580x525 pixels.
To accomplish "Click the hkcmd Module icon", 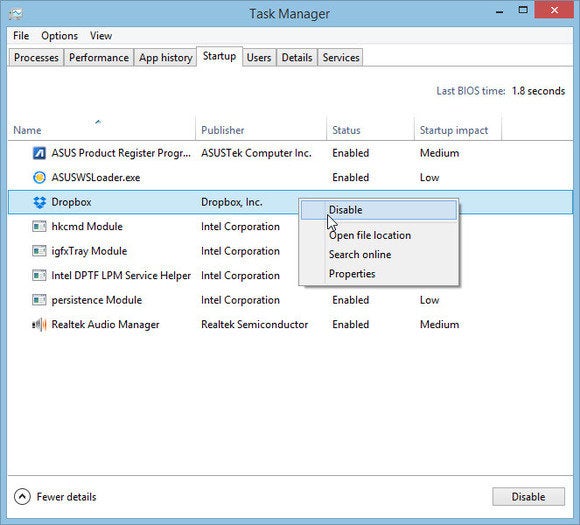I will 39,226.
